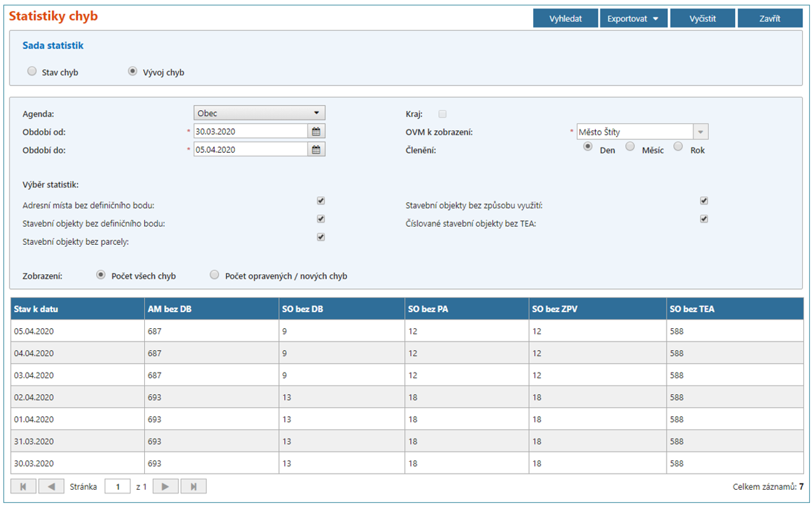Go to first page of results
Image resolution: width=812 pixels, height=505 pixels.
coord(23,487)
